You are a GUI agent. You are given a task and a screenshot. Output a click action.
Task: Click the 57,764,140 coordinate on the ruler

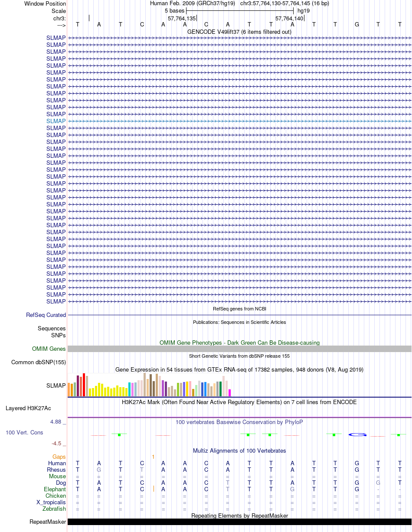[x=289, y=18]
